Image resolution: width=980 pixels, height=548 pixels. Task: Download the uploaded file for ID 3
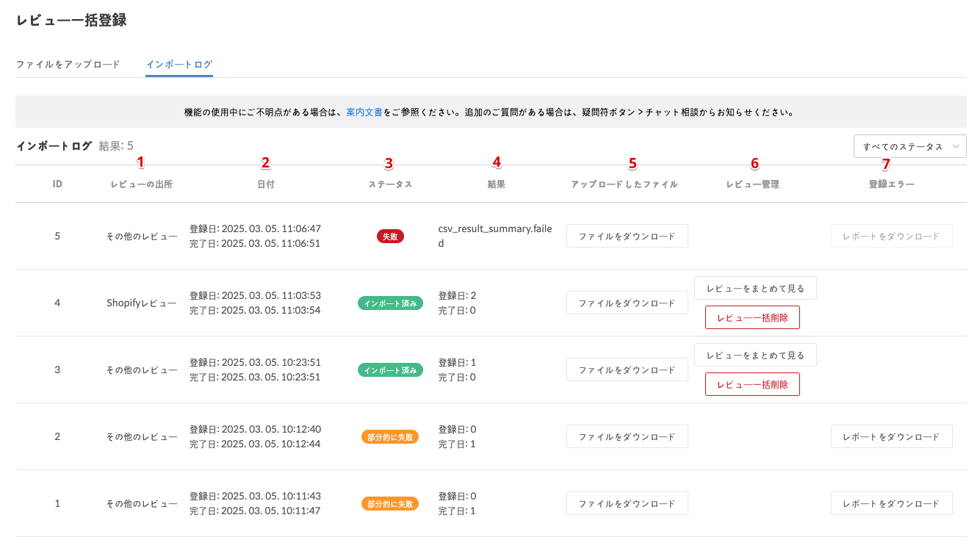[627, 369]
